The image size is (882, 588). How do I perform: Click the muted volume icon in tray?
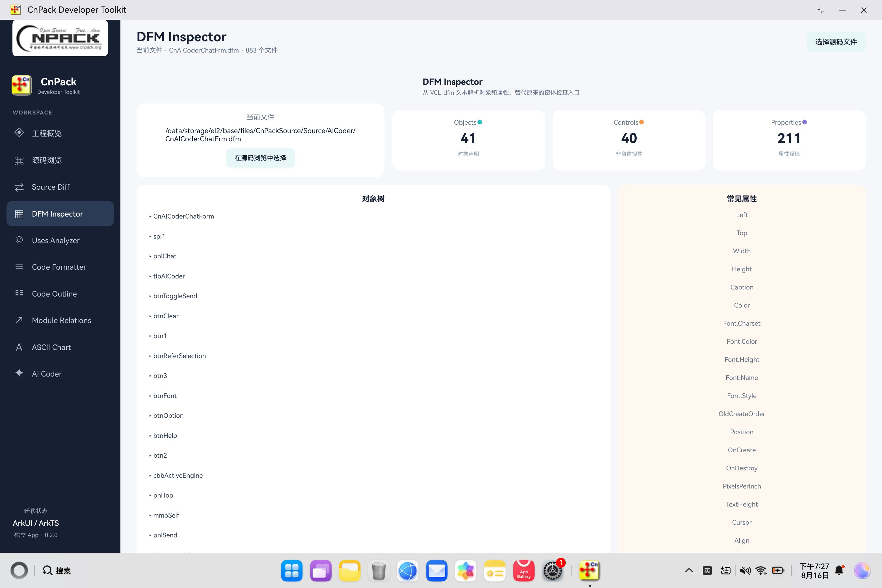tap(745, 571)
